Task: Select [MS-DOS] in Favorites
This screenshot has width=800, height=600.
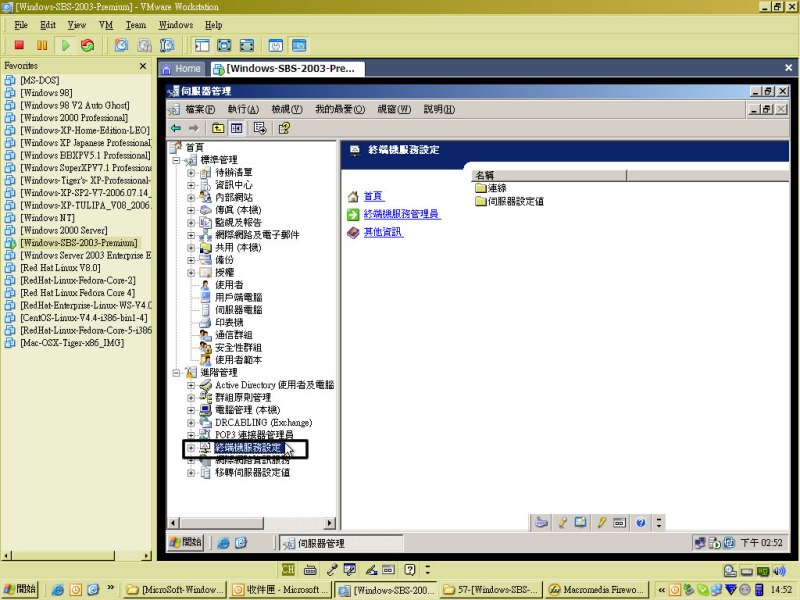Action: (40, 81)
